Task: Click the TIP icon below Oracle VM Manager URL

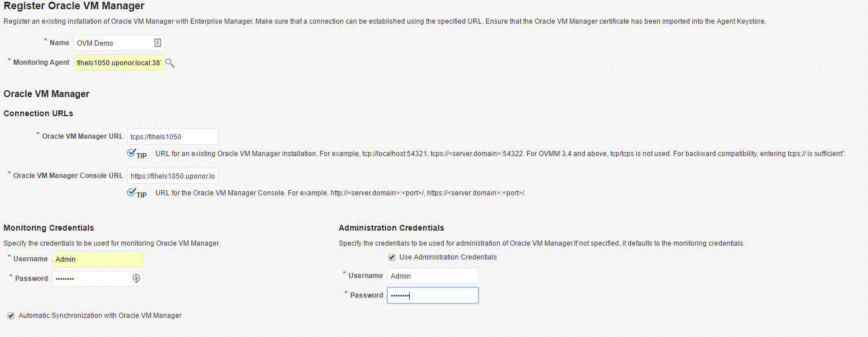Action: pos(137,154)
